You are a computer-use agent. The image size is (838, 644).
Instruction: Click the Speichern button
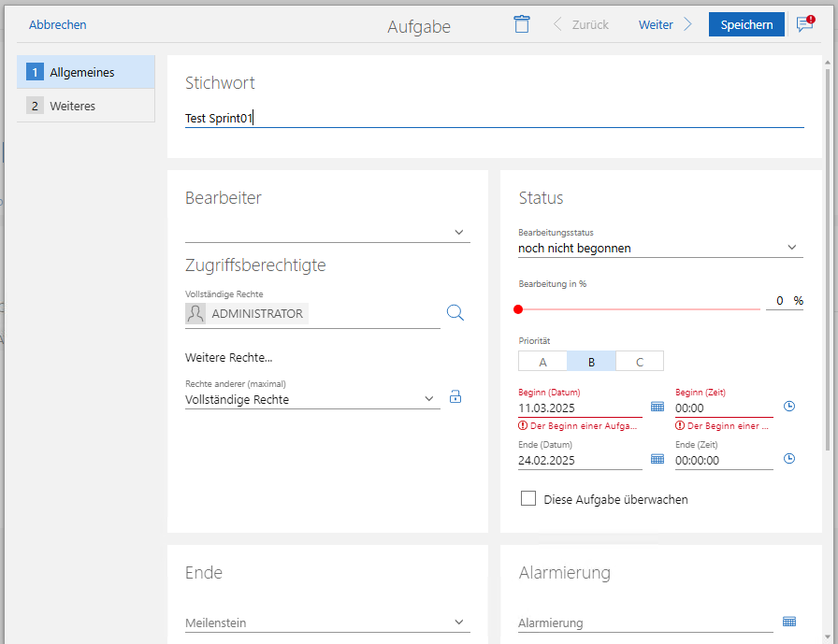[x=745, y=24]
